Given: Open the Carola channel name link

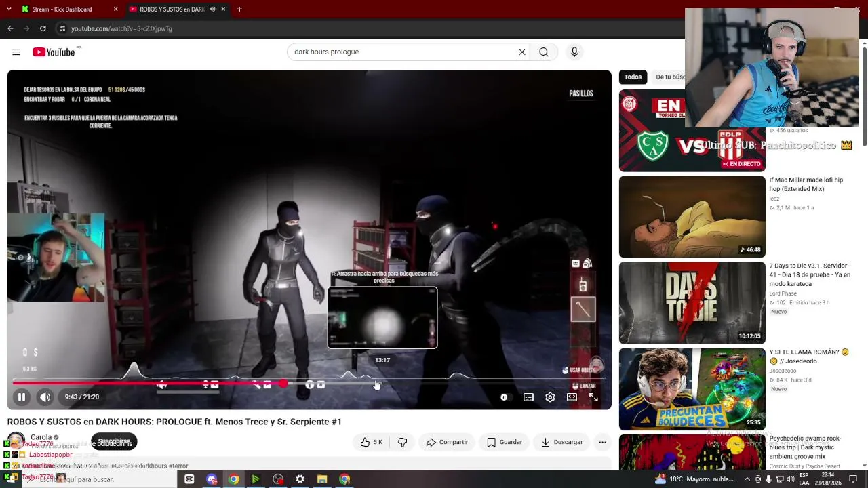Looking at the screenshot, I should 41,437.
